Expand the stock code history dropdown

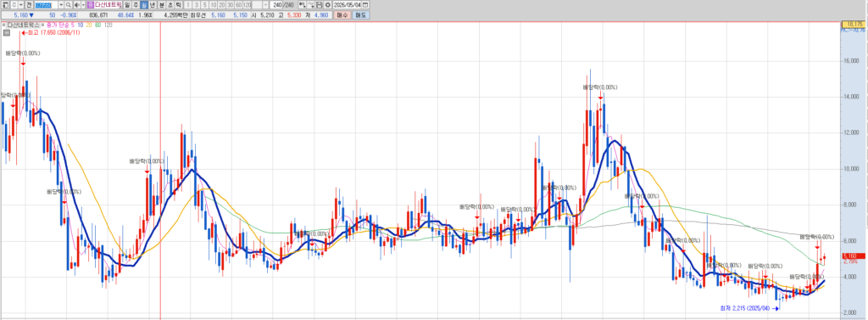(61, 5)
